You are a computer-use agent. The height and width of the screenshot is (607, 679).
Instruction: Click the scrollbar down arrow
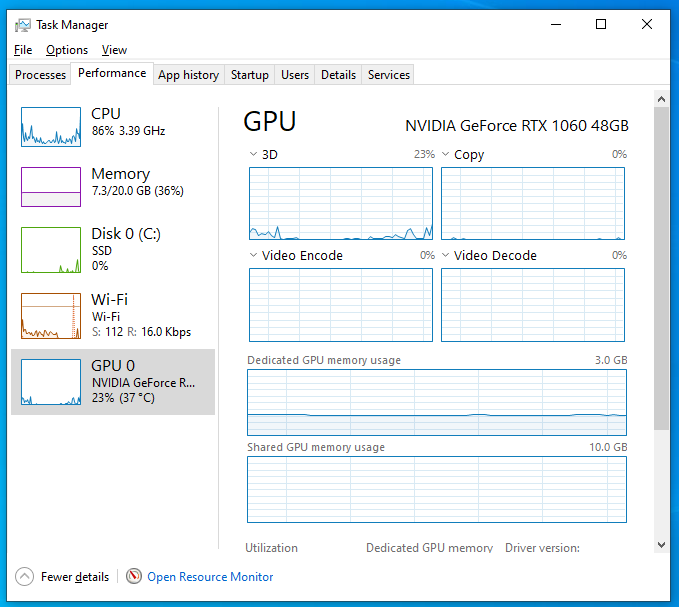click(661, 545)
